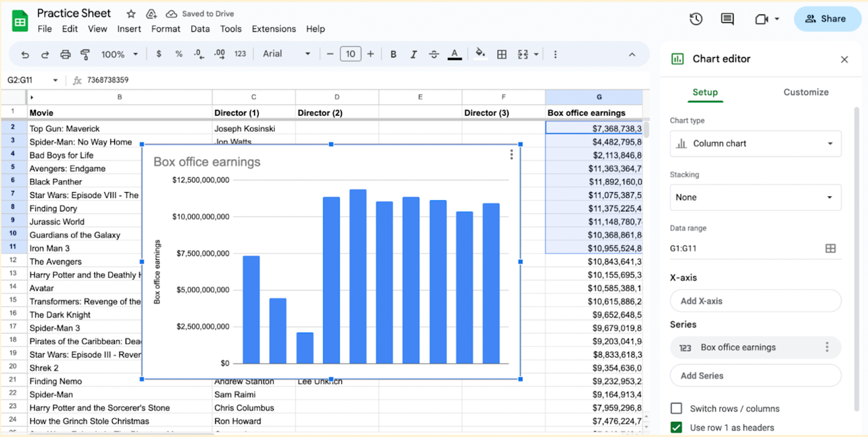Open the Format menu
Viewport: 868px width, 437px height.
[166, 29]
